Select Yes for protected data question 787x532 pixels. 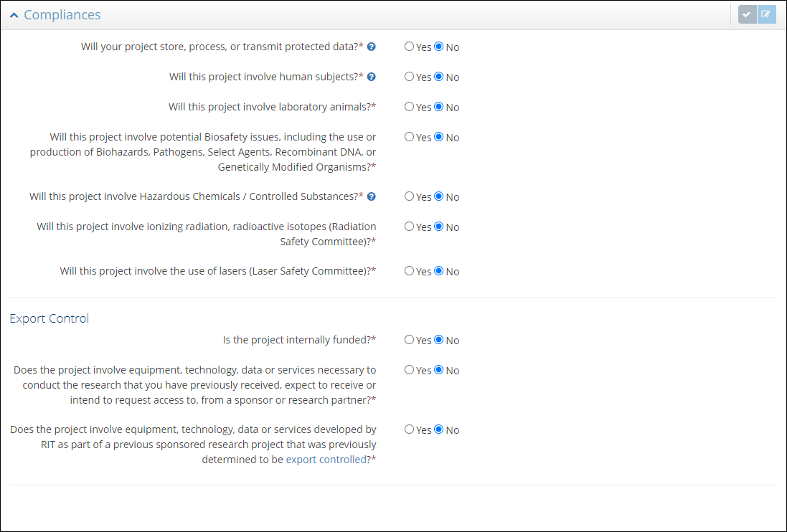pyautogui.click(x=409, y=47)
